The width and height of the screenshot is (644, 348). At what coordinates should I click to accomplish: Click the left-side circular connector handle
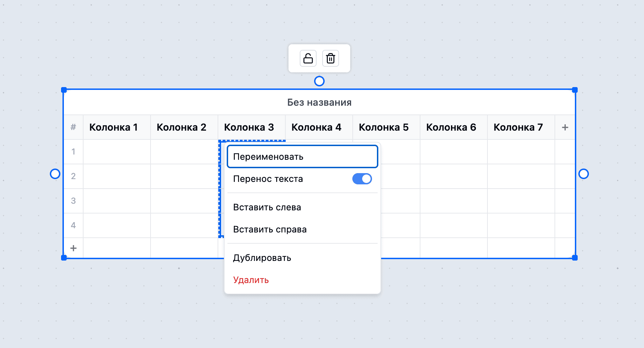55,173
